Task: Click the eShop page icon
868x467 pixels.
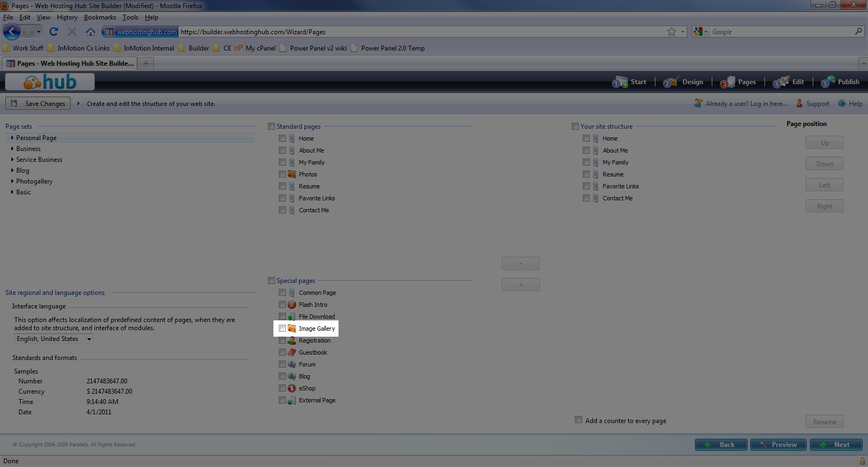Action: click(x=292, y=388)
